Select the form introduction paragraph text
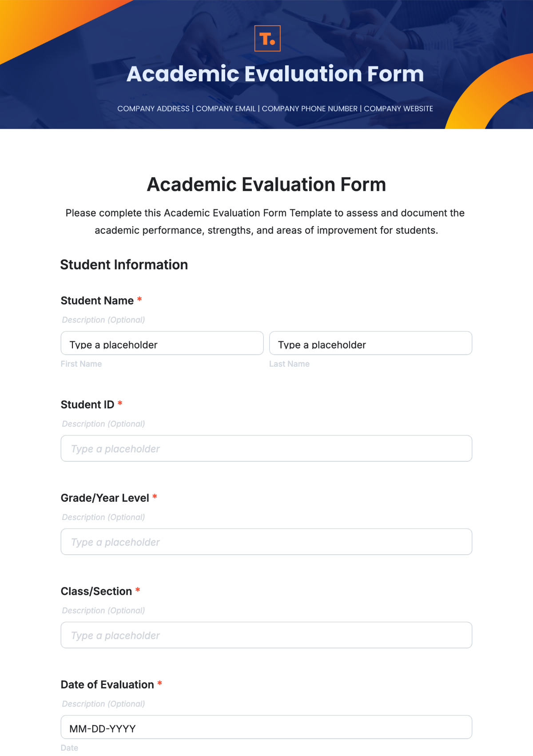Viewport: 533px width, 756px height. coord(266,221)
